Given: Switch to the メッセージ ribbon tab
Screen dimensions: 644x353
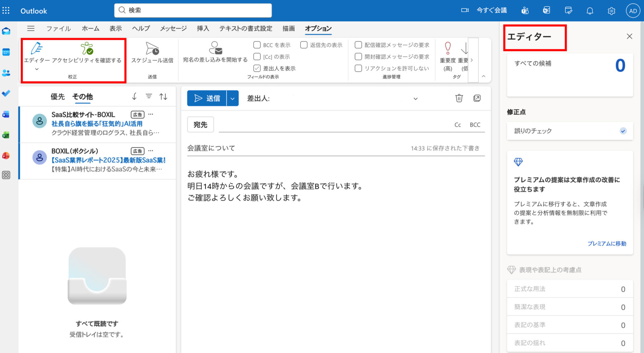Looking at the screenshot, I should click(173, 29).
